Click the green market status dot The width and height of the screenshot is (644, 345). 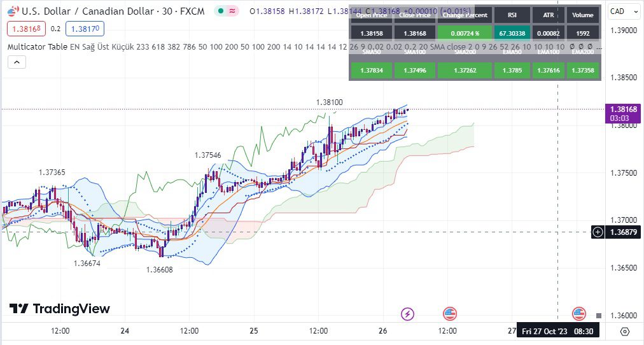click(221, 11)
